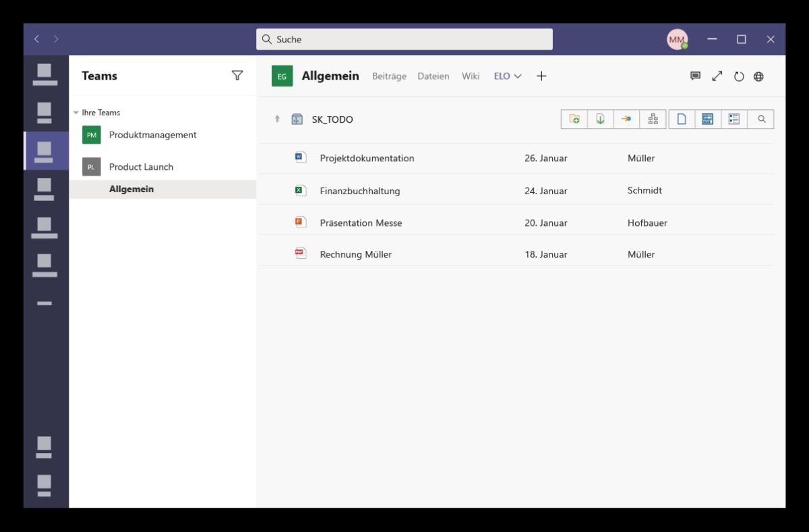
Task: Click the Allgemein channel heading
Action: click(330, 76)
